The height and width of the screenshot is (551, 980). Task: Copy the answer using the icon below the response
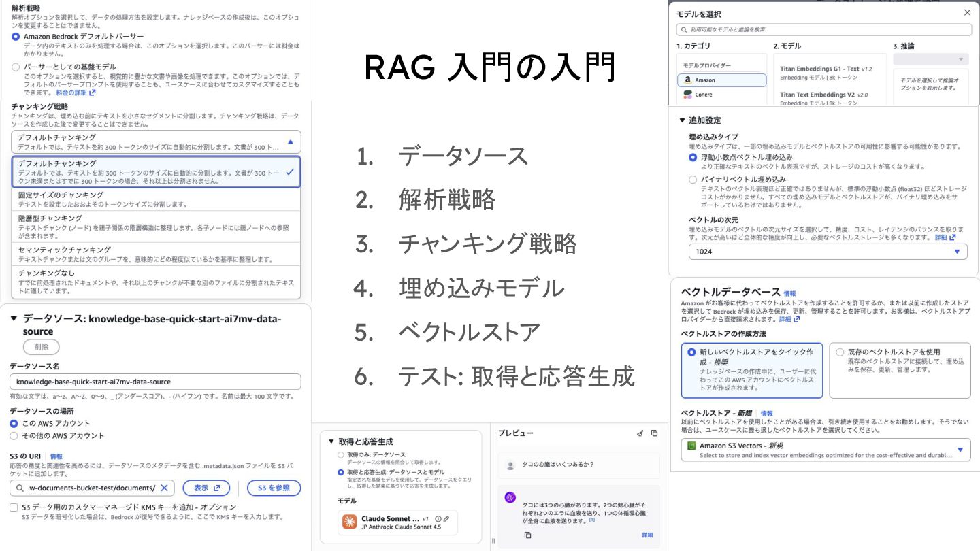click(x=527, y=535)
